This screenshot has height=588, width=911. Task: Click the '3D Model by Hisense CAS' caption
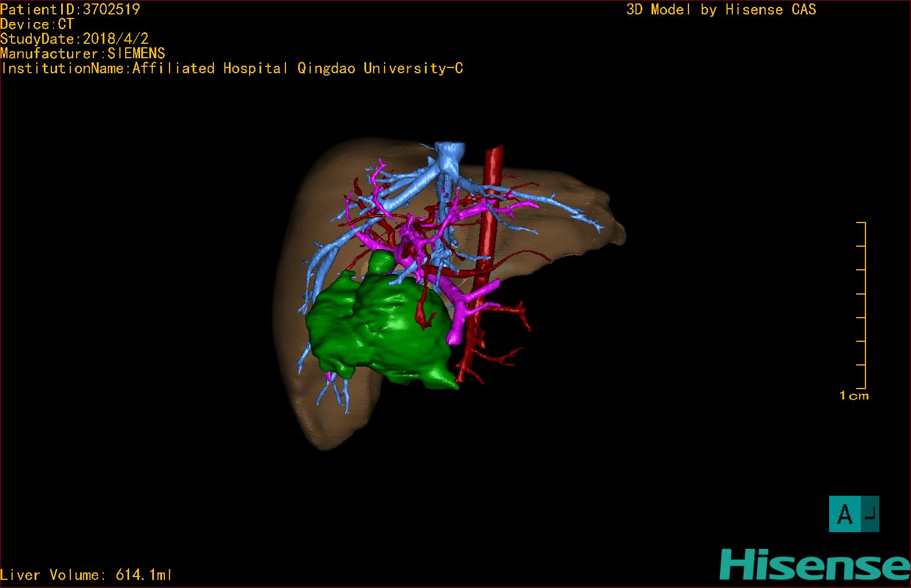721,9
